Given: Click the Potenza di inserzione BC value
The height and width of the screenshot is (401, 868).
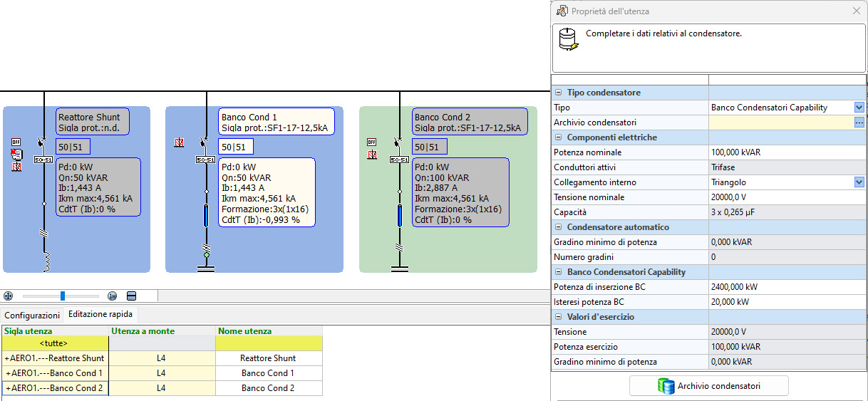Looking at the screenshot, I should point(787,287).
